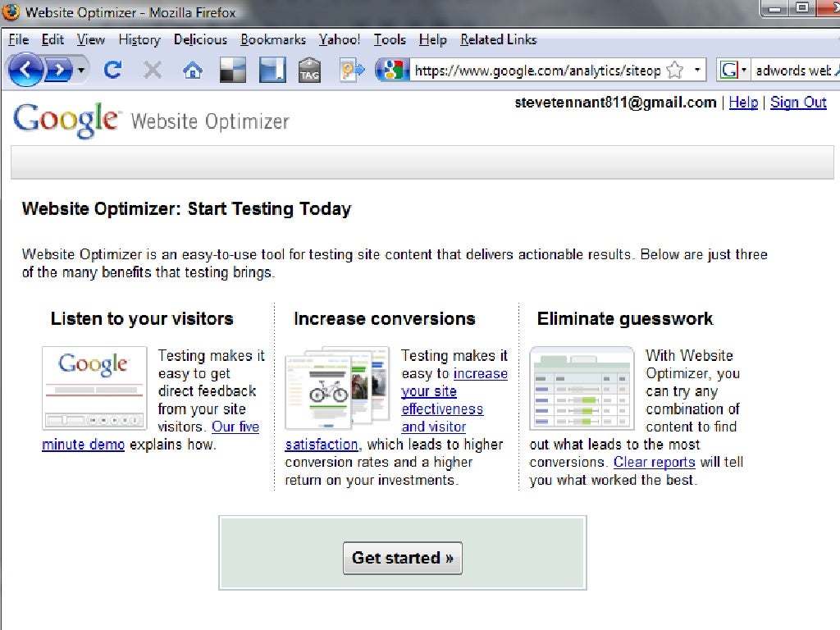Viewport: 840px width, 630px height.
Task: Click the Stop loading X icon
Action: coord(153,70)
